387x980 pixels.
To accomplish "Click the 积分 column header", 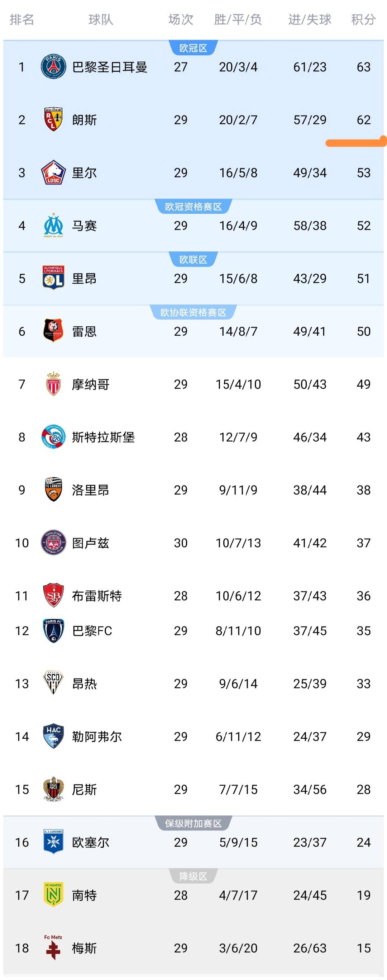I will click(x=363, y=19).
